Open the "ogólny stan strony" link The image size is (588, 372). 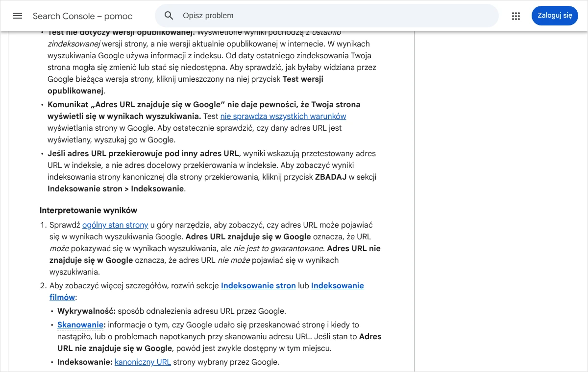point(115,225)
